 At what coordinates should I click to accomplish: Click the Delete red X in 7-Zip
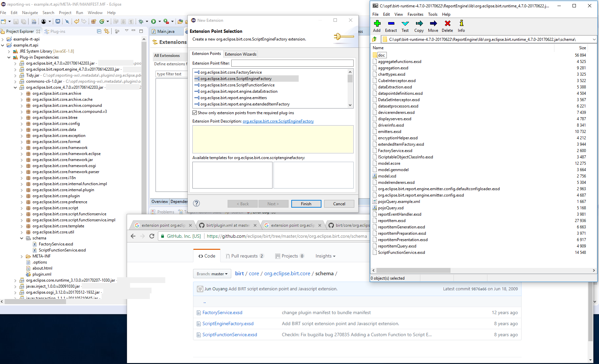(447, 23)
